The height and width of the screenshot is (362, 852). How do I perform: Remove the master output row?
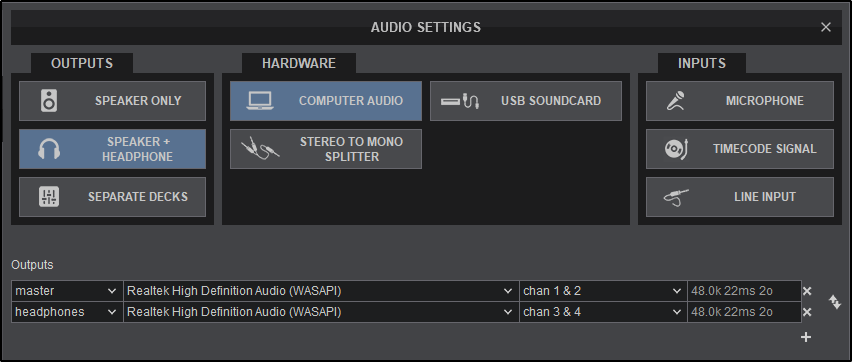[x=807, y=291]
